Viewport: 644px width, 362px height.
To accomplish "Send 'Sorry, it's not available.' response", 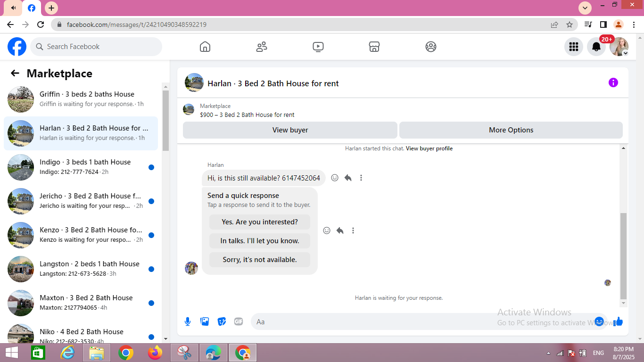I will click(260, 260).
